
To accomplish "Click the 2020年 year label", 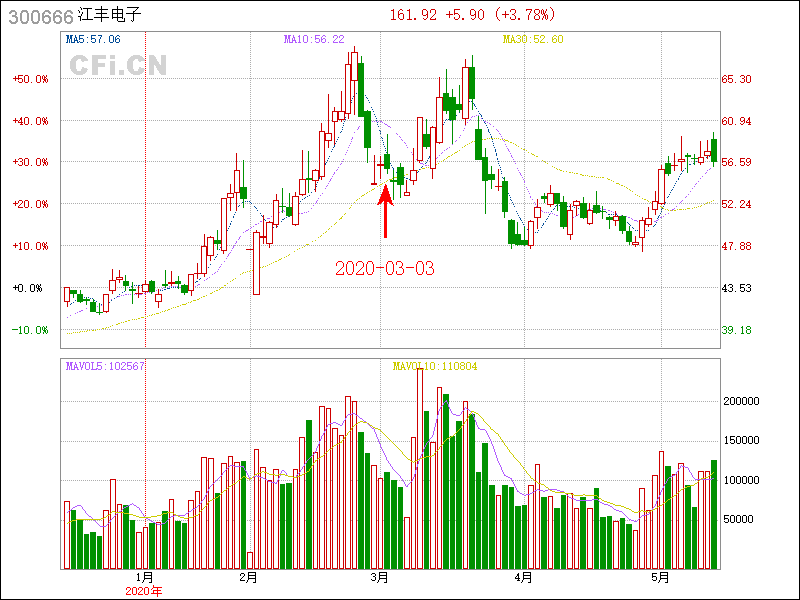I will (x=144, y=591).
